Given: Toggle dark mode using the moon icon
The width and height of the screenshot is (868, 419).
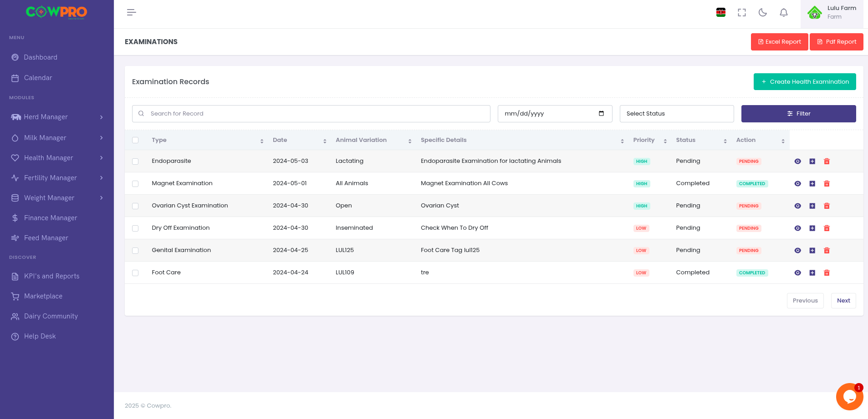Looking at the screenshot, I should (762, 12).
